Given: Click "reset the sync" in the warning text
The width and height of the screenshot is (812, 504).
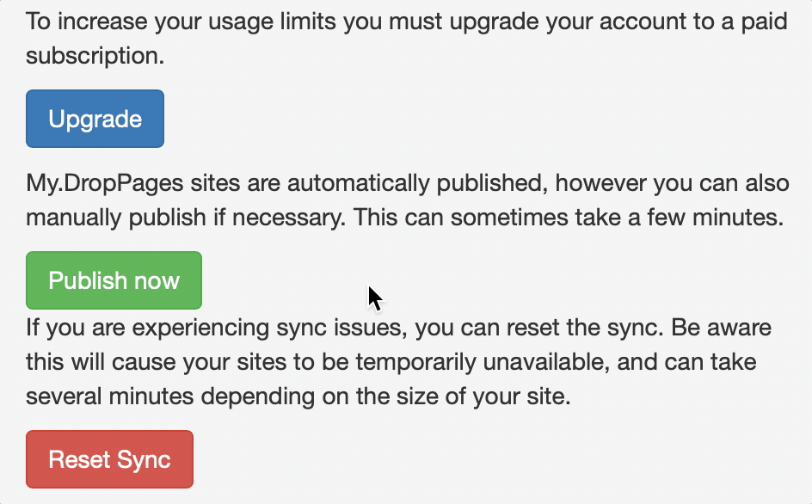Looking at the screenshot, I should point(585,328).
